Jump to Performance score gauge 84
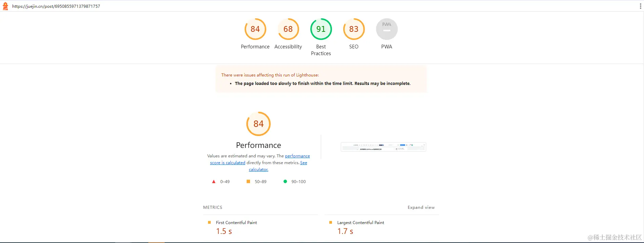644x243 pixels. tap(255, 29)
